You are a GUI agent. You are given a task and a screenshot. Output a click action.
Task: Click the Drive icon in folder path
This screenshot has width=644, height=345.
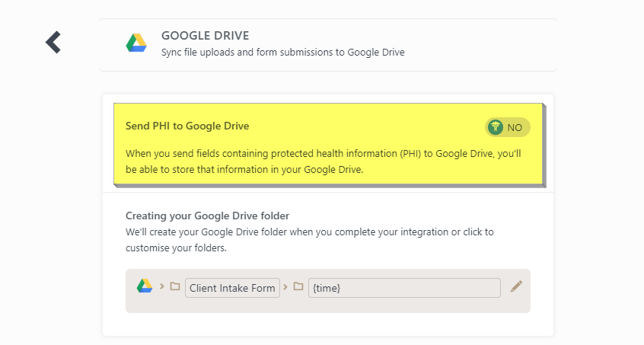pyautogui.click(x=145, y=286)
